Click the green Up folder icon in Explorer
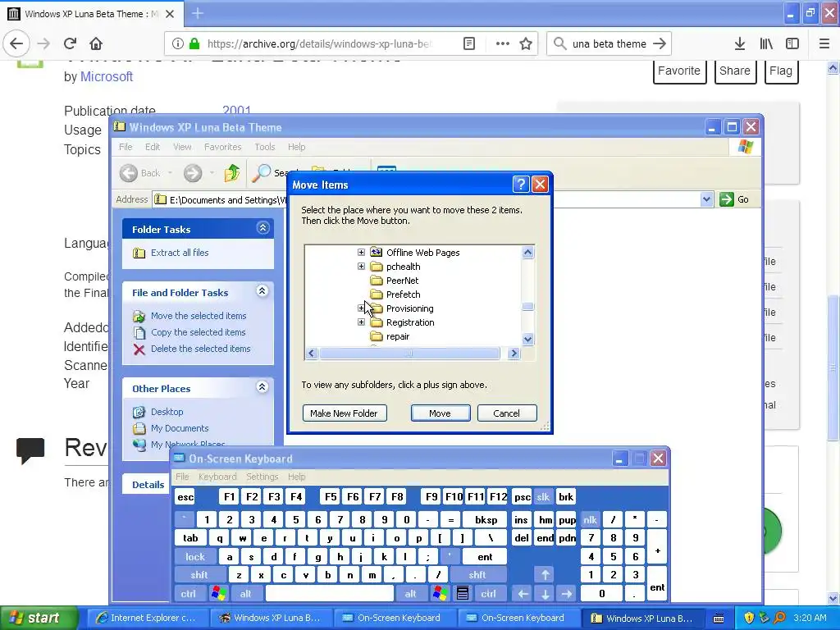840x630 pixels. point(232,172)
